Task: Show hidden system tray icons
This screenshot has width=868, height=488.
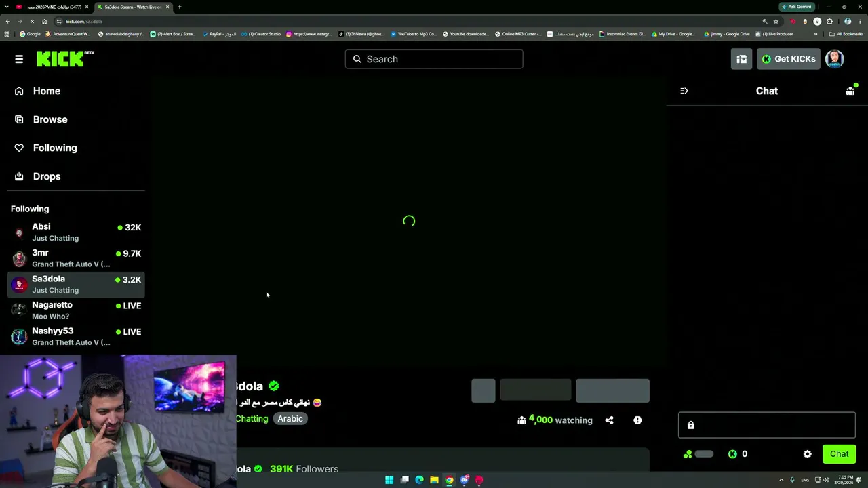Action: pyautogui.click(x=781, y=480)
